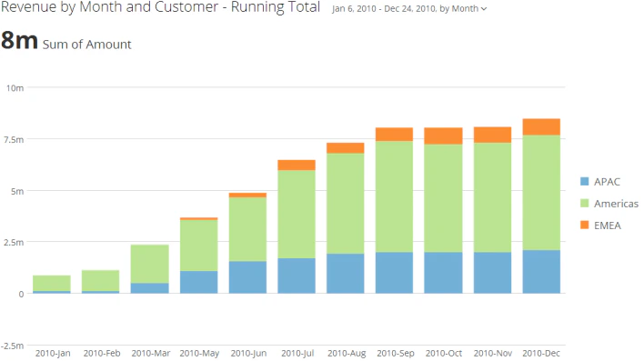Select the 2010-Nov EMEA orange bar segment

pos(492,135)
